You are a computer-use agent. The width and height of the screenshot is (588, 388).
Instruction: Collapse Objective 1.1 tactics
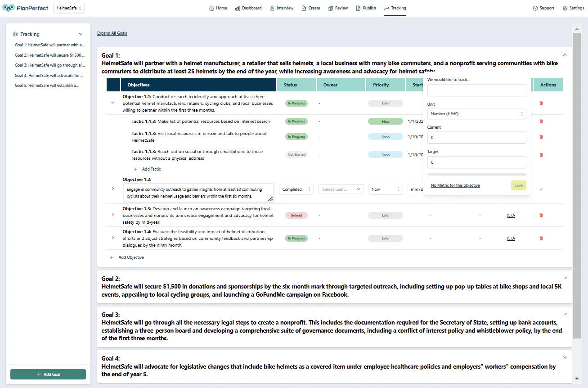[113, 103]
